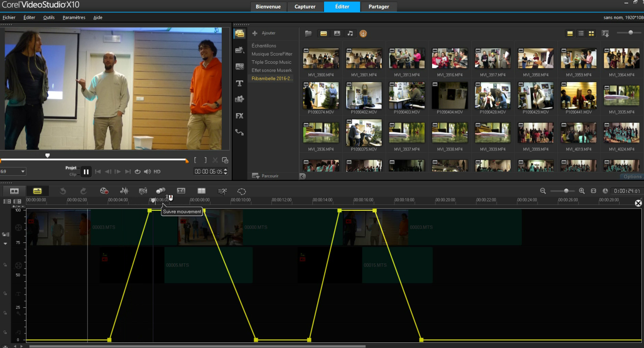
Task: Open the aspect ratio 16:9 dropdown
Action: click(13, 171)
